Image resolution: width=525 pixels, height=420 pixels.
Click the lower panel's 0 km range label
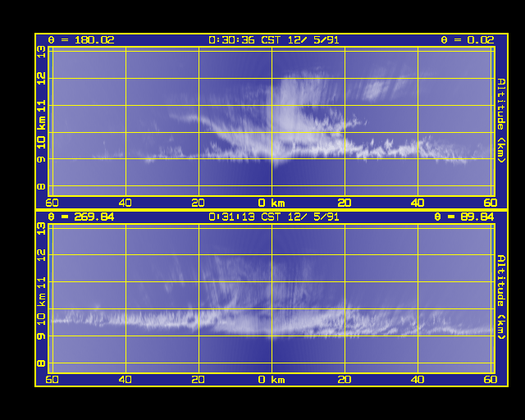click(x=272, y=380)
